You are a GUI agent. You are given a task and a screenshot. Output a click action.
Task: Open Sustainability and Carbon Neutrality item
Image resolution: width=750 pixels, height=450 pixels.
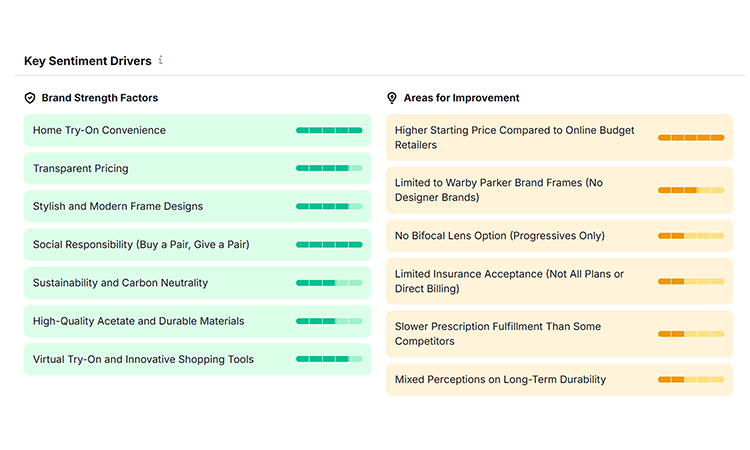point(198,283)
